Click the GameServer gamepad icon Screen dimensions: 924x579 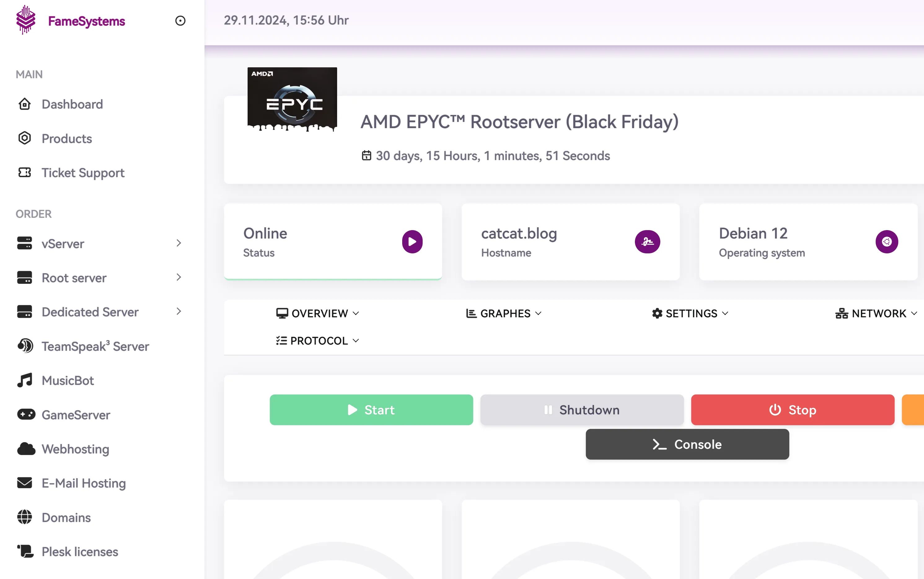(x=26, y=414)
